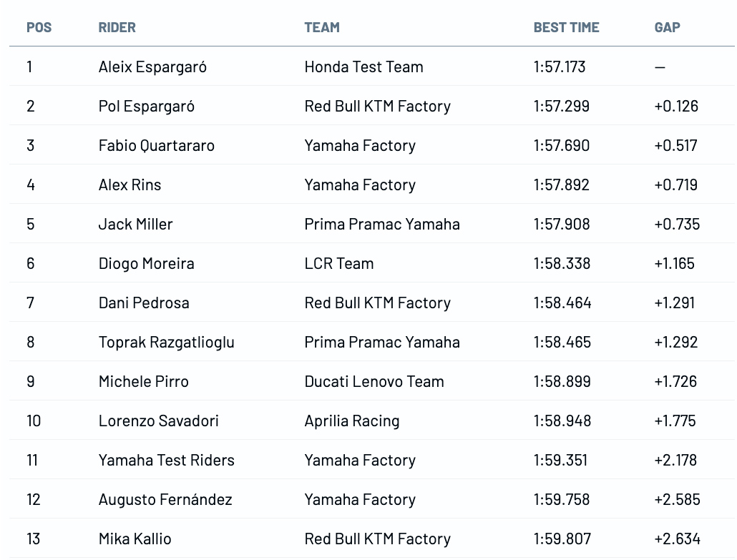The image size is (737, 560).
Task: Click Ducati Lenovo Team cell
Action: [374, 382]
